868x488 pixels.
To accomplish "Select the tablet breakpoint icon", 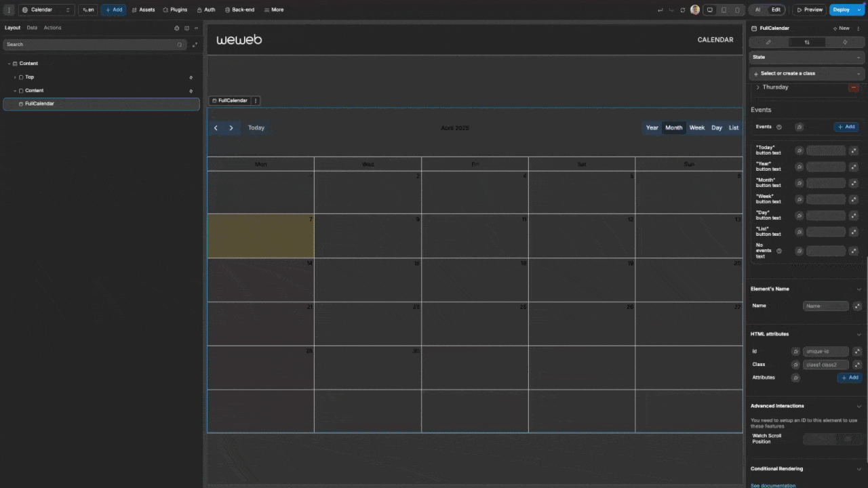I will [x=724, y=10].
